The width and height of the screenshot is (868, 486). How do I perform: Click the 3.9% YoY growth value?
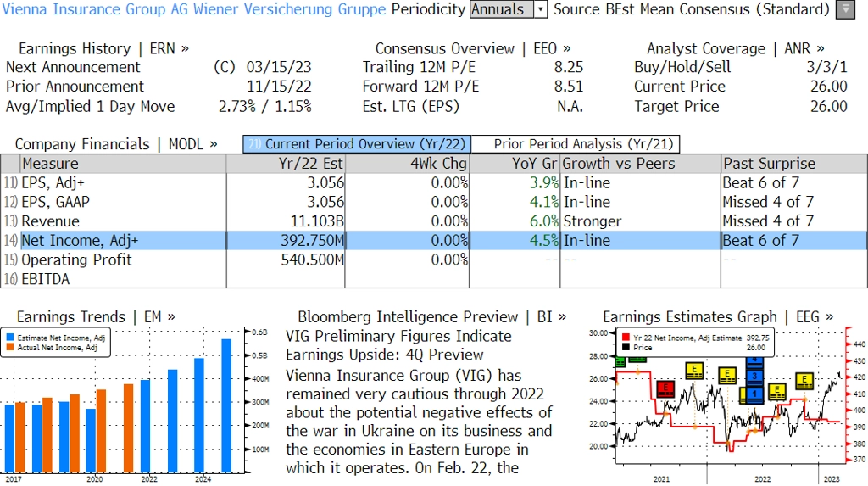click(x=544, y=183)
